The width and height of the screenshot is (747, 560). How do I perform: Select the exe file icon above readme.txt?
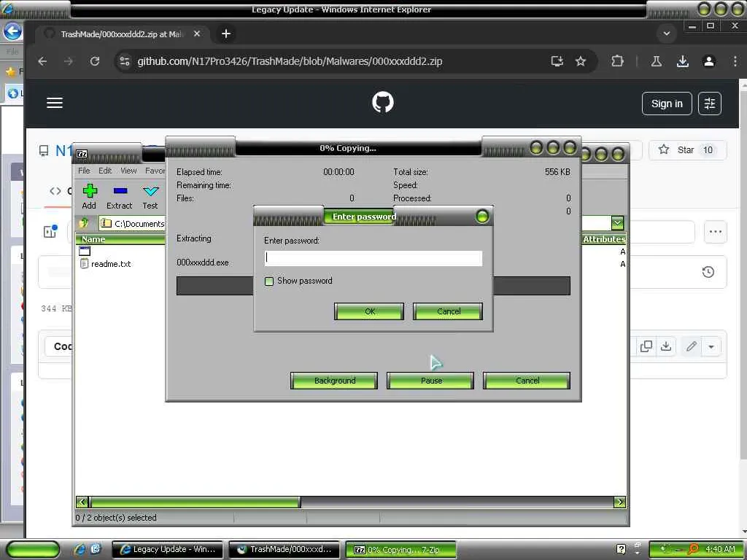click(x=85, y=251)
